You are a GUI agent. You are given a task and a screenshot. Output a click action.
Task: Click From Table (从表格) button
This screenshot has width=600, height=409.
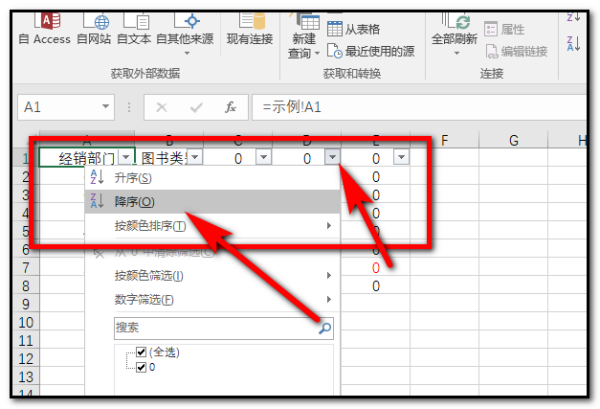coord(354,29)
